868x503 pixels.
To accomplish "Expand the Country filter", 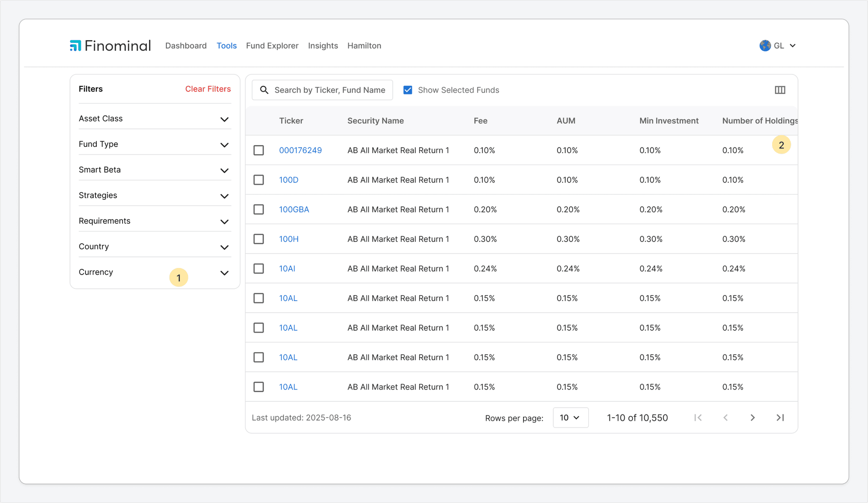I will 155,246.
